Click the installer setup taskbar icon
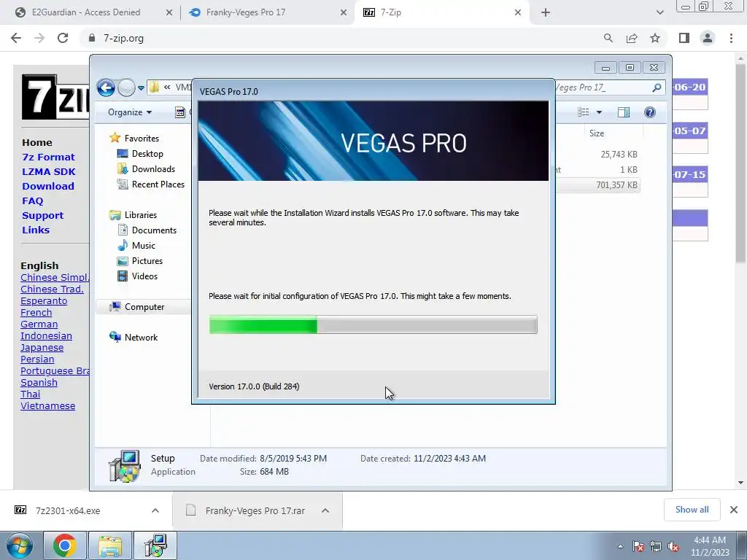The width and height of the screenshot is (747, 560). click(x=155, y=545)
